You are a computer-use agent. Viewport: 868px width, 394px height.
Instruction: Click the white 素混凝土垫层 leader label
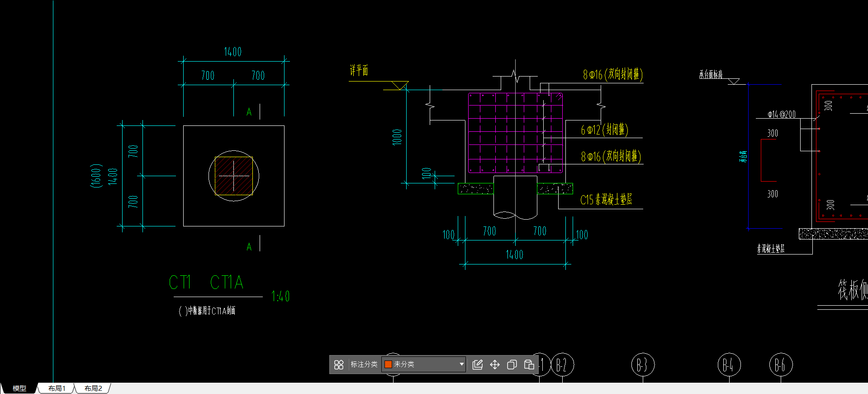[x=771, y=249]
